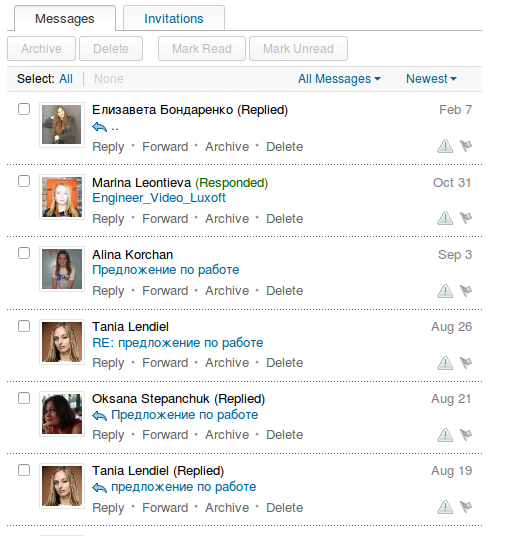Select the checkbox for Oksana Stepanchuk
The image size is (507, 536).
coord(24,398)
